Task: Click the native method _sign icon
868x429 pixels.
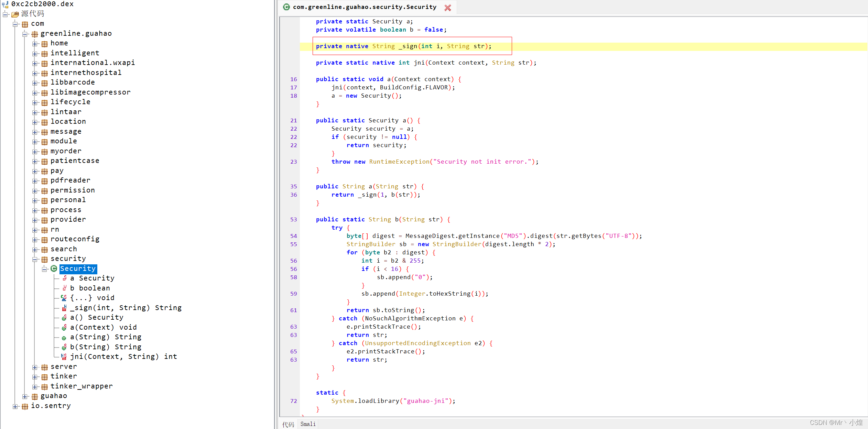Action: [64, 308]
